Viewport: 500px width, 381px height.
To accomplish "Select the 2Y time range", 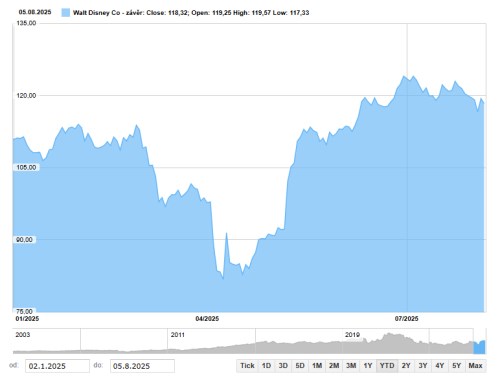I will coord(406,366).
